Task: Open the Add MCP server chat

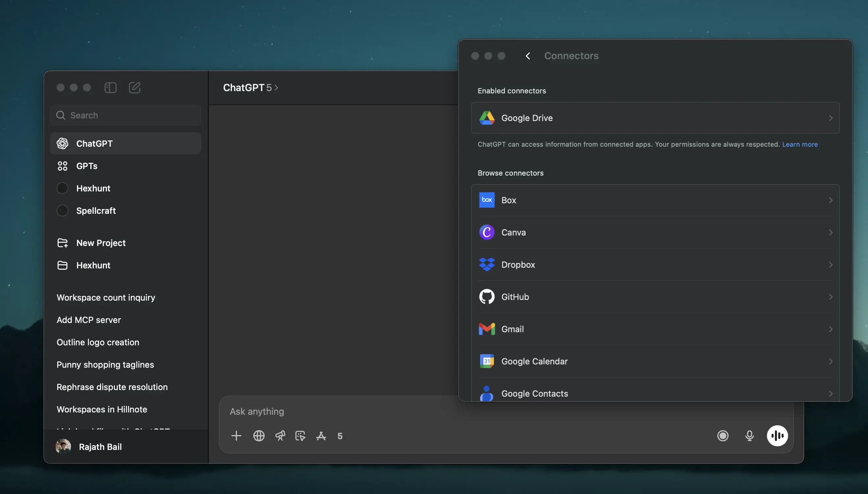Action: [89, 320]
